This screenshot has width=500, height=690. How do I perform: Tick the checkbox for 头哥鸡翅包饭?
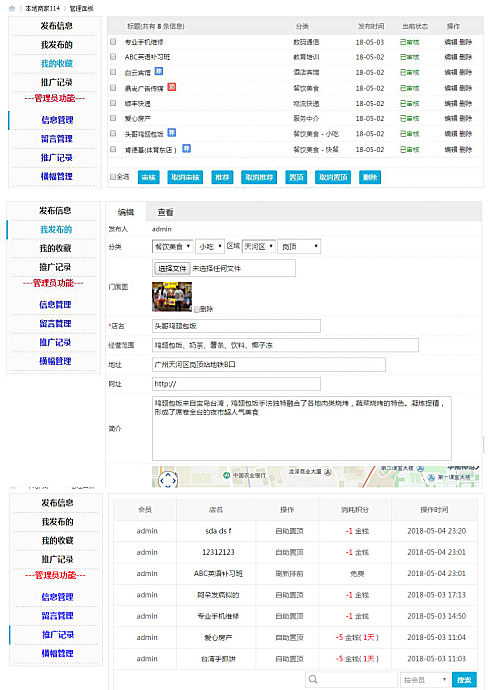pos(113,133)
